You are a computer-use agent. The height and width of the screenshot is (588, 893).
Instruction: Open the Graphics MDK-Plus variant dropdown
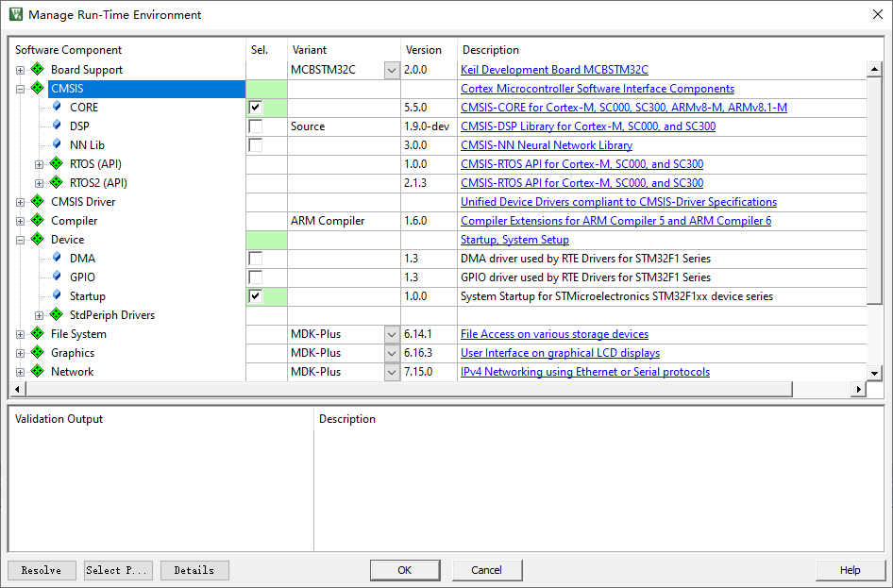(392, 353)
